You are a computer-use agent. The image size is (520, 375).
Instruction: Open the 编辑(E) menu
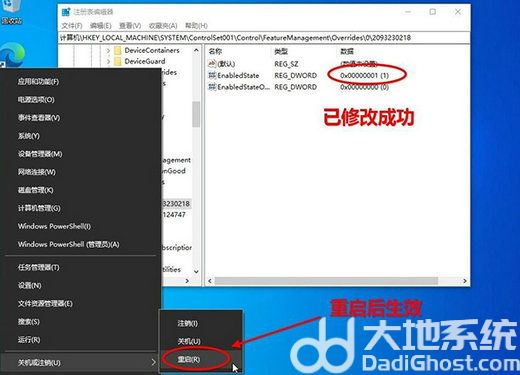[x=101, y=26]
